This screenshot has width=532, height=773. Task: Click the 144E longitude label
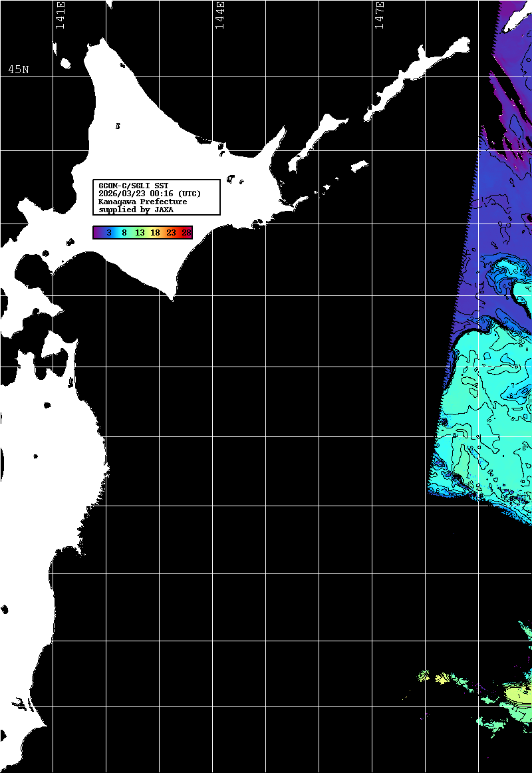point(219,15)
